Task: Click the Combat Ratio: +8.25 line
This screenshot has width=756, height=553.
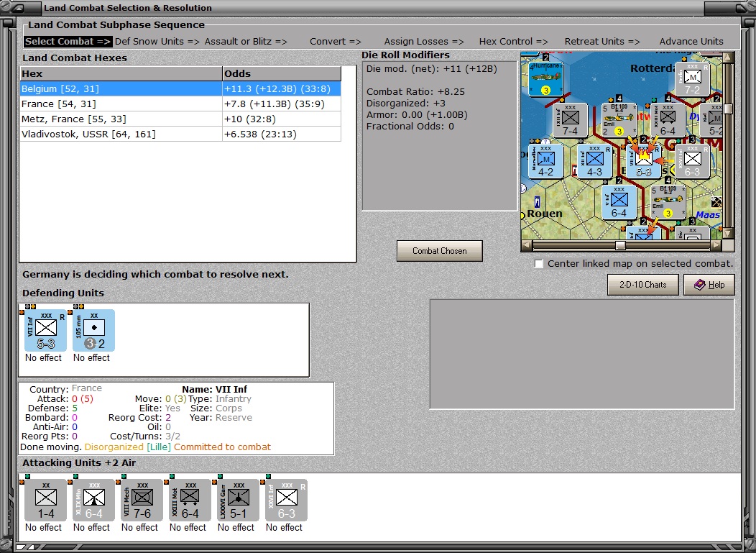Action: tap(415, 91)
